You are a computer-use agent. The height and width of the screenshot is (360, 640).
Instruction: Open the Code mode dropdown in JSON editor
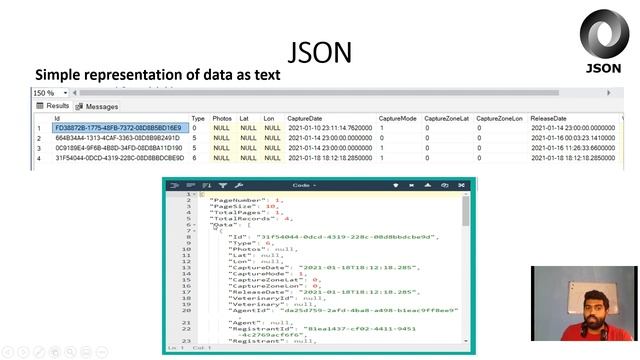(304, 185)
